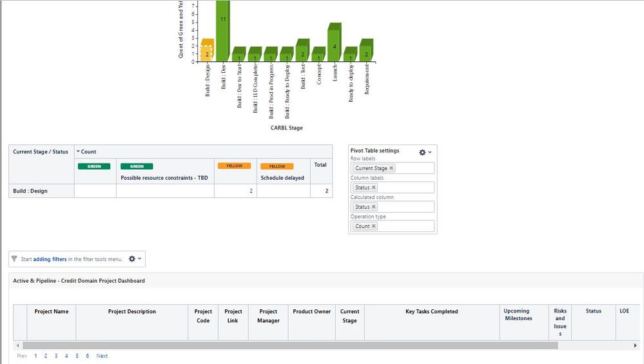The height and width of the screenshot is (364, 644).
Task: Click the green Launch chart bar
Action: (335, 43)
